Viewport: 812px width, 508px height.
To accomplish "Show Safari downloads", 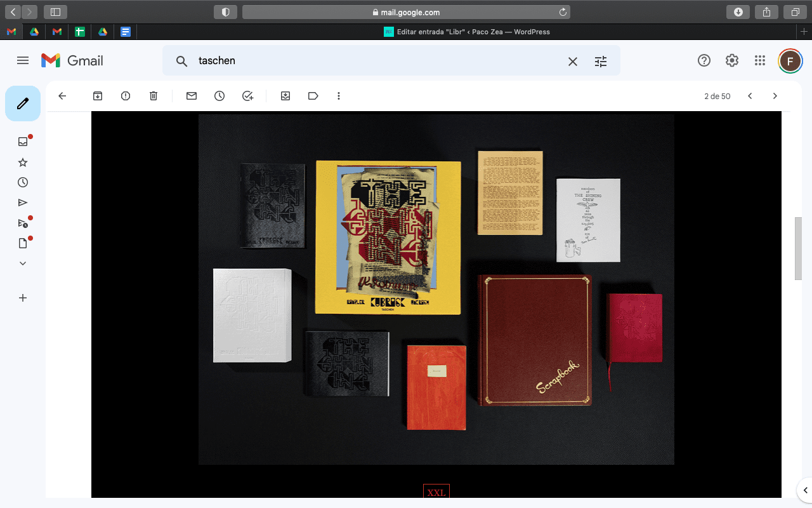I will [x=738, y=12].
